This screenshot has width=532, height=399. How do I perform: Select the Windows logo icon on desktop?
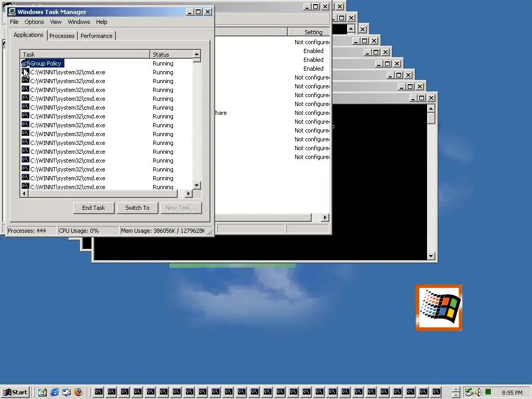click(x=439, y=308)
